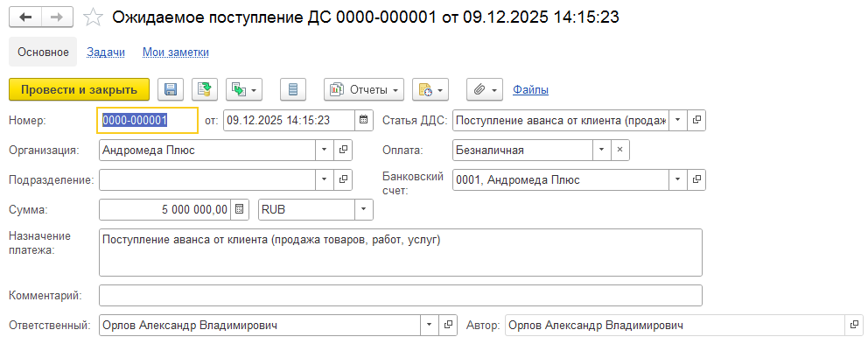Click the back navigation arrow
This screenshot has width=868, height=351.
pos(25,18)
